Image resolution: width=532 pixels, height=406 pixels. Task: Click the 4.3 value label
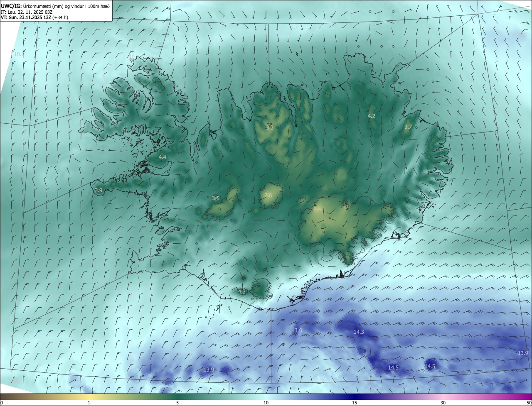242,291
